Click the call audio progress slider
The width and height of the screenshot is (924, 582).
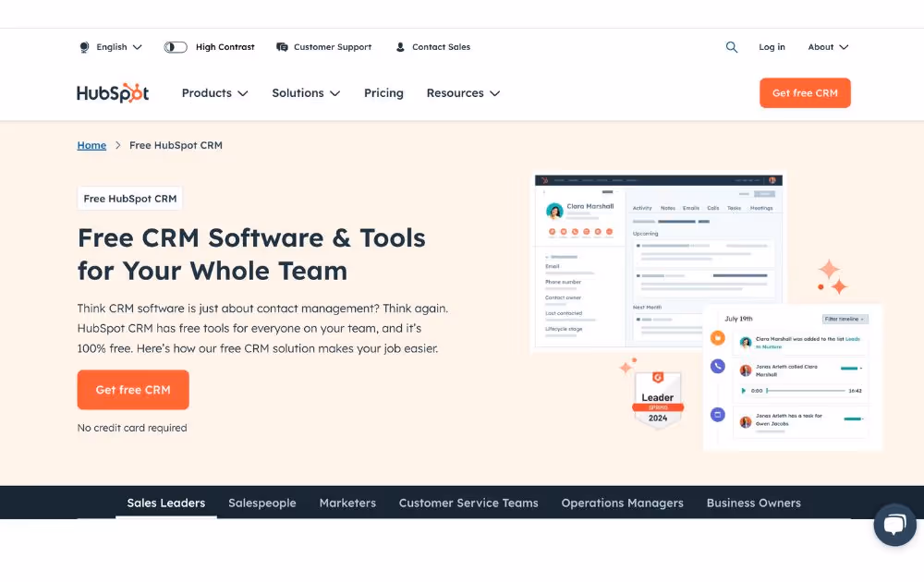pos(806,391)
